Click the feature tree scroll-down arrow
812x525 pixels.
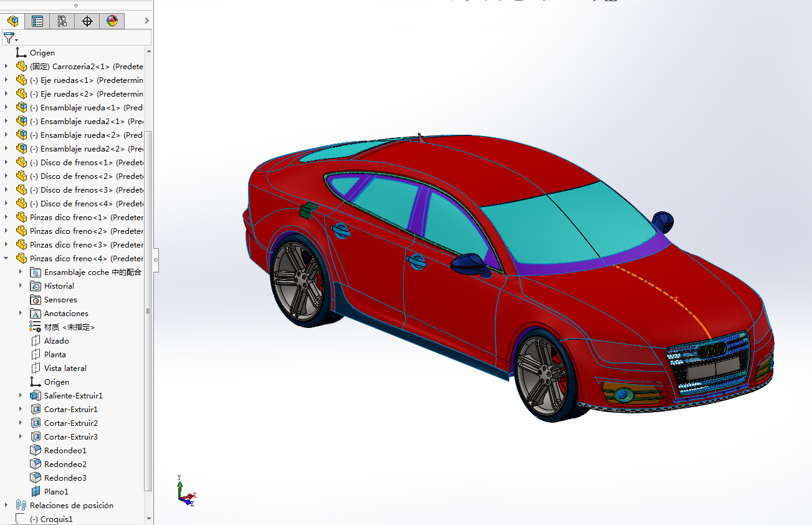pyautogui.click(x=148, y=519)
